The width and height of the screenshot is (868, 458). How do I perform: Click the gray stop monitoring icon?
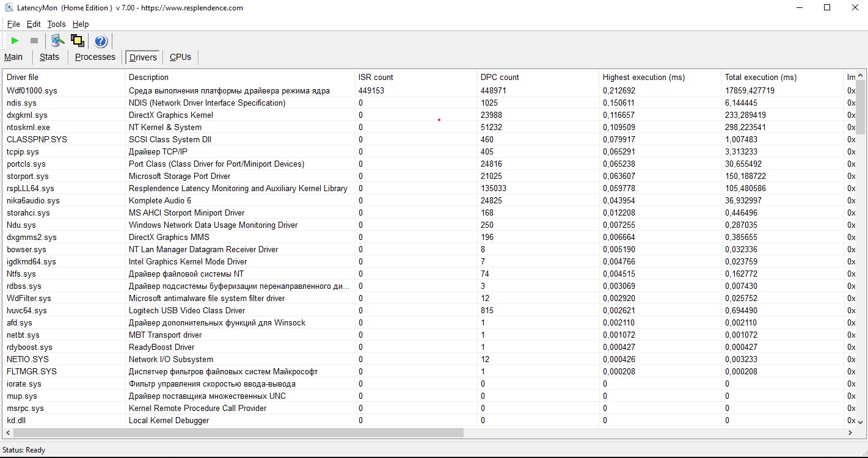[x=34, y=41]
